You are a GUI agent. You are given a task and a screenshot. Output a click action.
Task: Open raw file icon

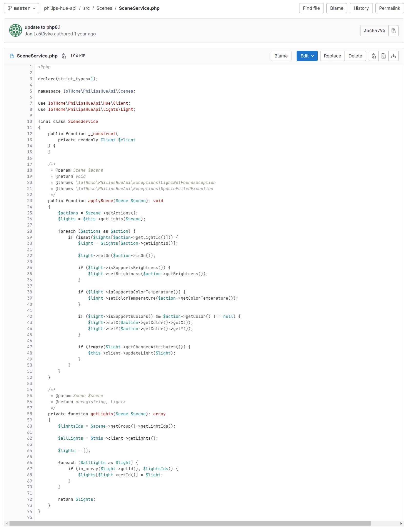click(x=384, y=56)
